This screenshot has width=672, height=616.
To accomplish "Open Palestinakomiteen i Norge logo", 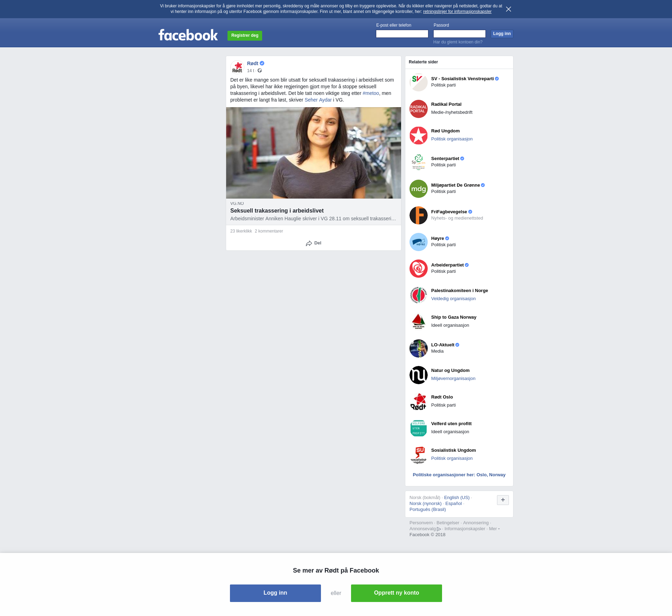I will (419, 295).
